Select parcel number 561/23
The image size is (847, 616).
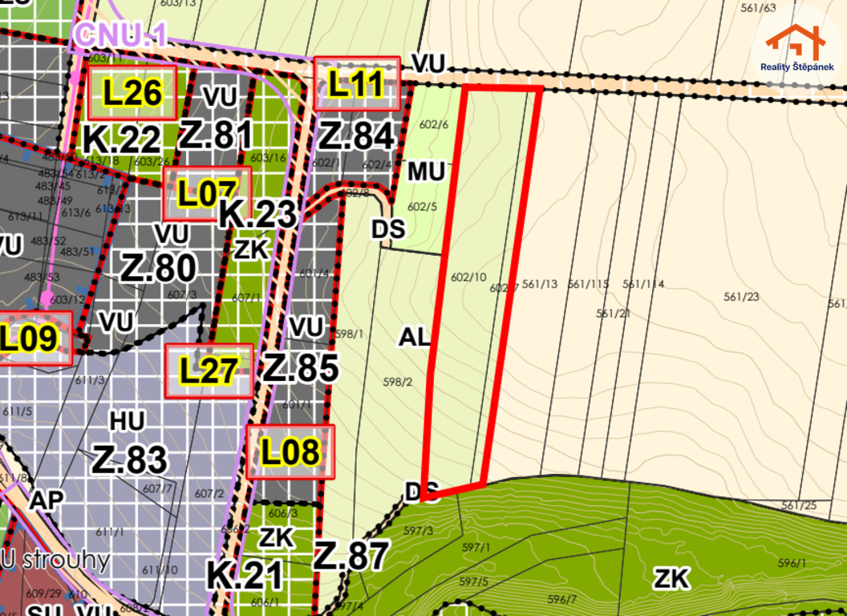tap(740, 297)
